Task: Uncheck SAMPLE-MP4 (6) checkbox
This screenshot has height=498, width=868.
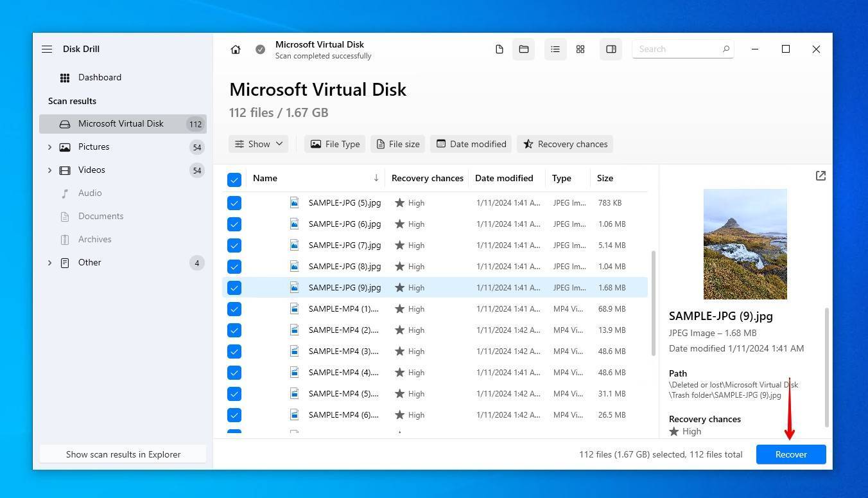Action: [234, 415]
